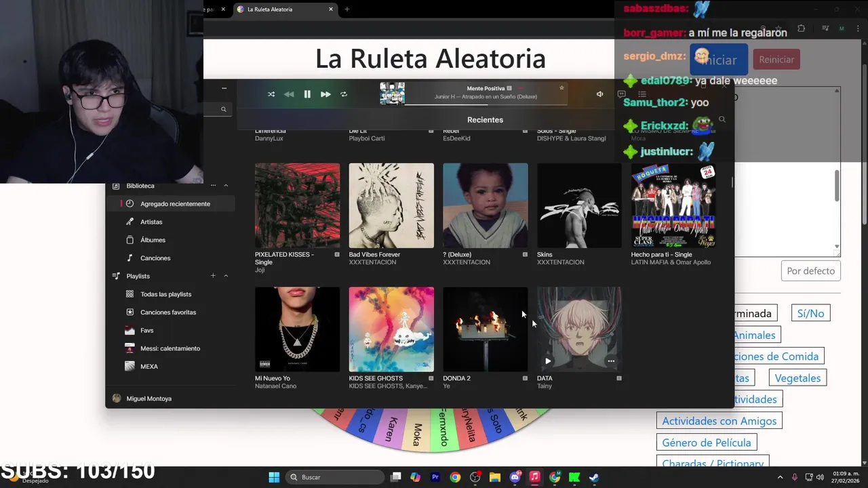
Task: Open the three-dot menu above the sidebar
Action: 224,88
